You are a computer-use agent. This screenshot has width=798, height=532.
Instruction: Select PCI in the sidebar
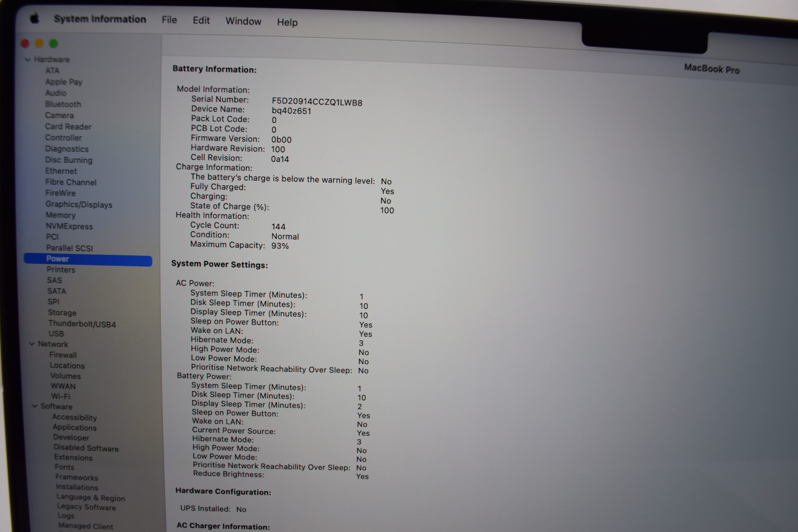[52, 237]
